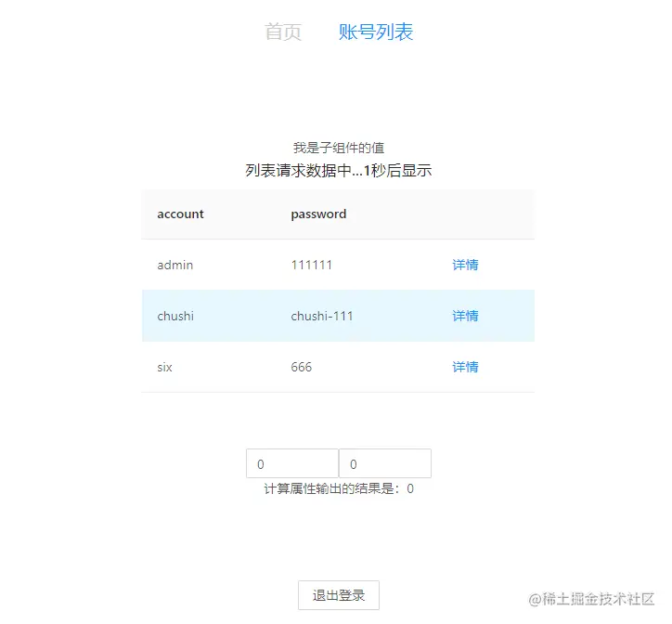This screenshot has width=672, height=624.
Task: Open the 账号列表 tab
Action: coord(376,32)
